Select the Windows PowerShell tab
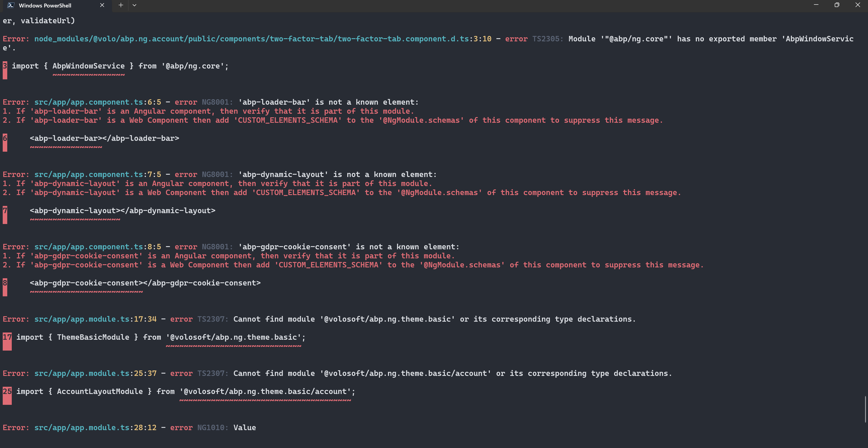The image size is (868, 448). [x=45, y=5]
